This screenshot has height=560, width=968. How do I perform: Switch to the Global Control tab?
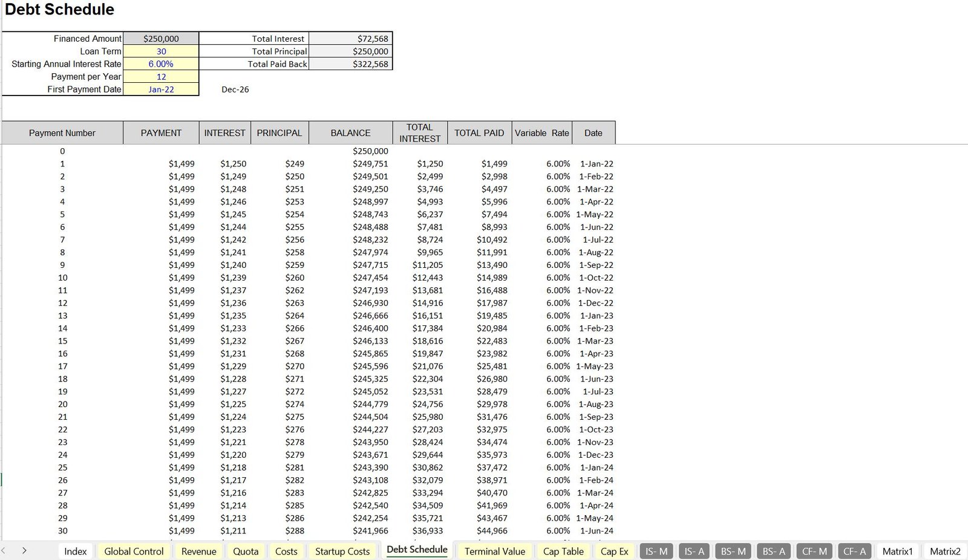tap(134, 551)
